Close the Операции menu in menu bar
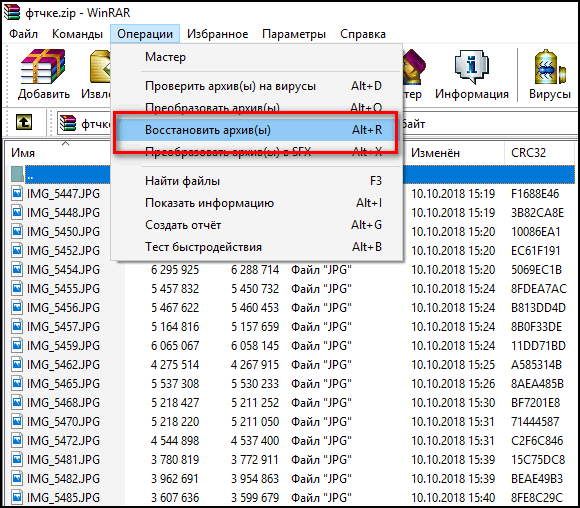Viewport: 580px width, 508px height. pyautogui.click(x=145, y=34)
